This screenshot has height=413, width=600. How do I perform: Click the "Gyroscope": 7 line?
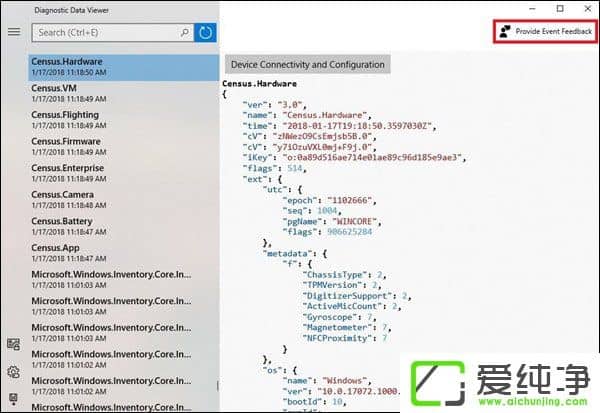click(339, 317)
